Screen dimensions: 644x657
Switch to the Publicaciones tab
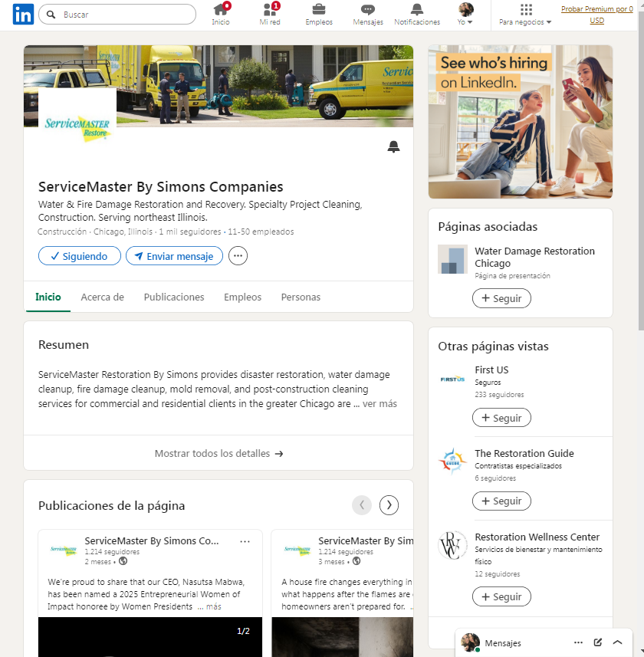coord(174,297)
